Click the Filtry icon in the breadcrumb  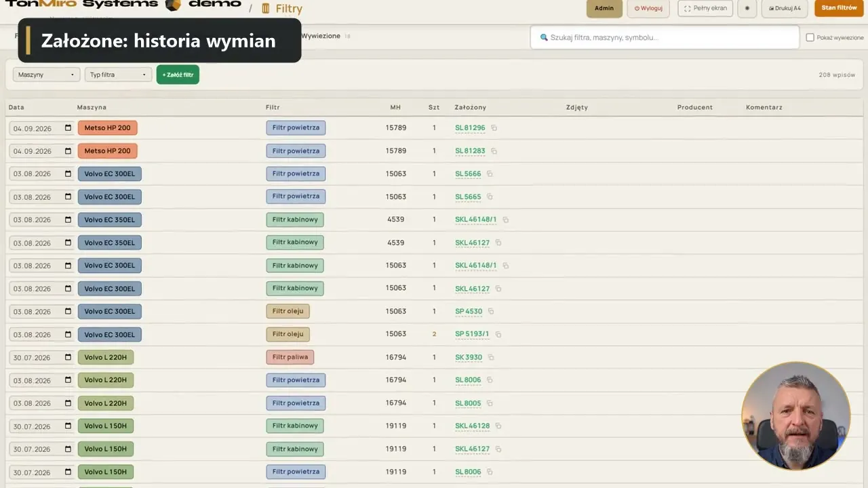point(265,9)
